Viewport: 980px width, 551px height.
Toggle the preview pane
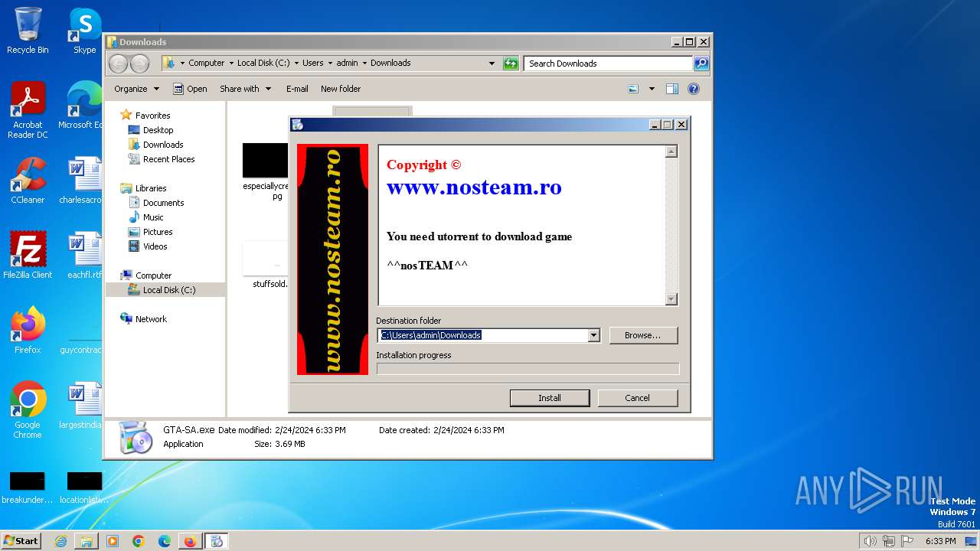point(671,89)
